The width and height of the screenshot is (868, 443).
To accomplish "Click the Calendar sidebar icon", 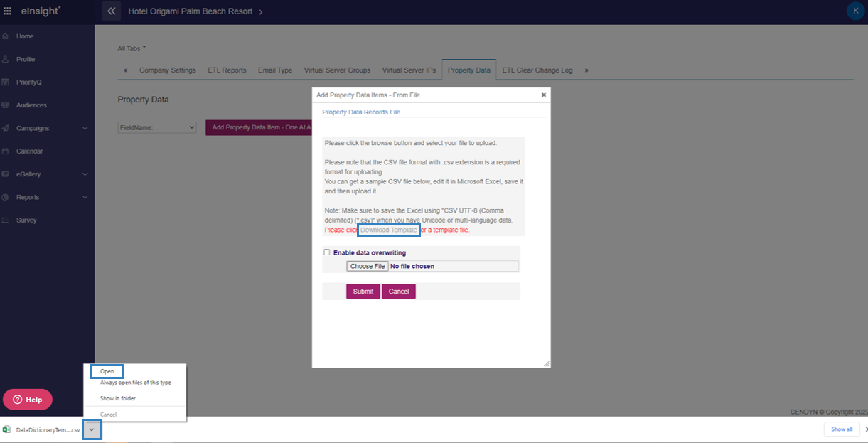I will point(6,151).
